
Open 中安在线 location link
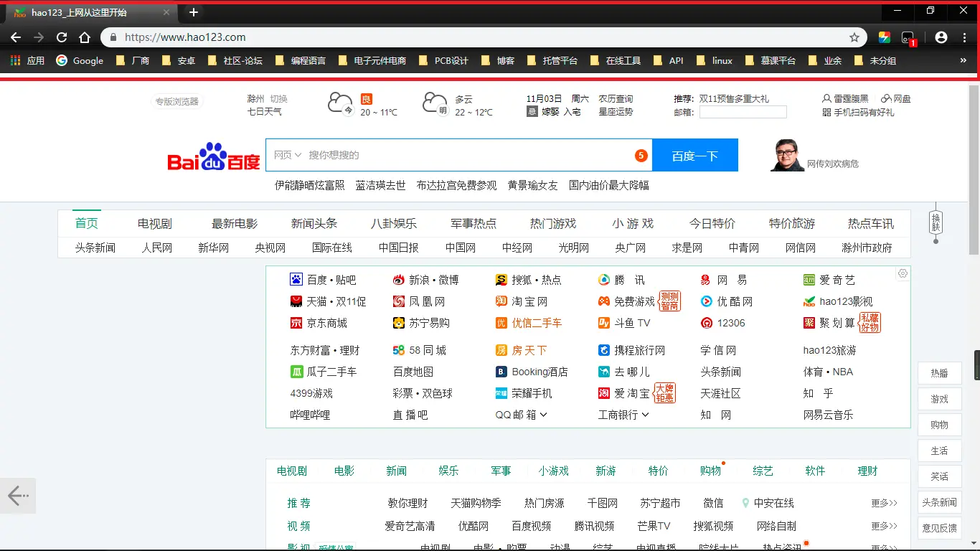768,503
